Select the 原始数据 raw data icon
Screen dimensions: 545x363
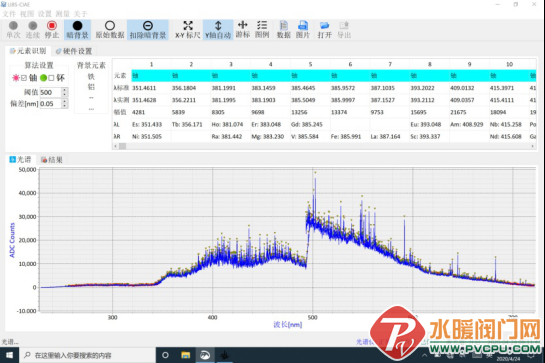(110, 30)
